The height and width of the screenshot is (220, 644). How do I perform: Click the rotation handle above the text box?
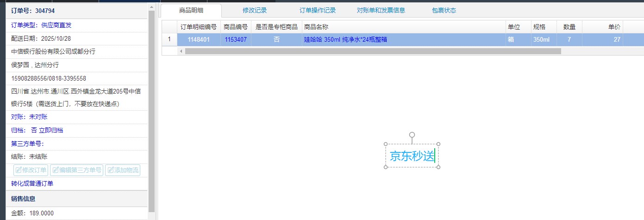pos(412,135)
